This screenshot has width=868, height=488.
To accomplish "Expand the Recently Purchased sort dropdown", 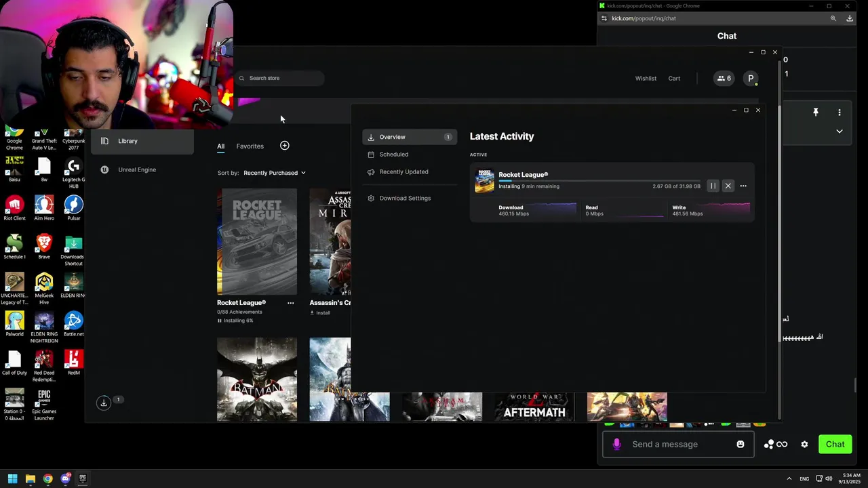I will pyautogui.click(x=275, y=173).
